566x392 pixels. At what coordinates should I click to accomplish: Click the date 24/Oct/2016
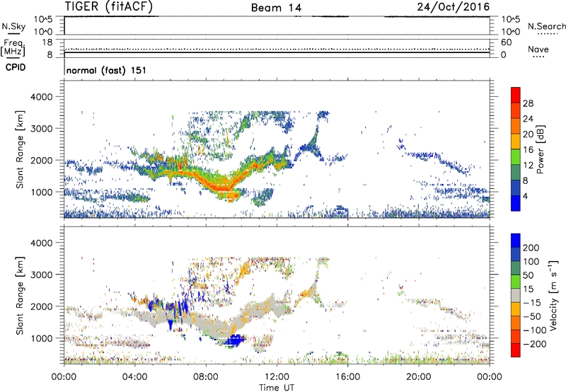click(454, 7)
